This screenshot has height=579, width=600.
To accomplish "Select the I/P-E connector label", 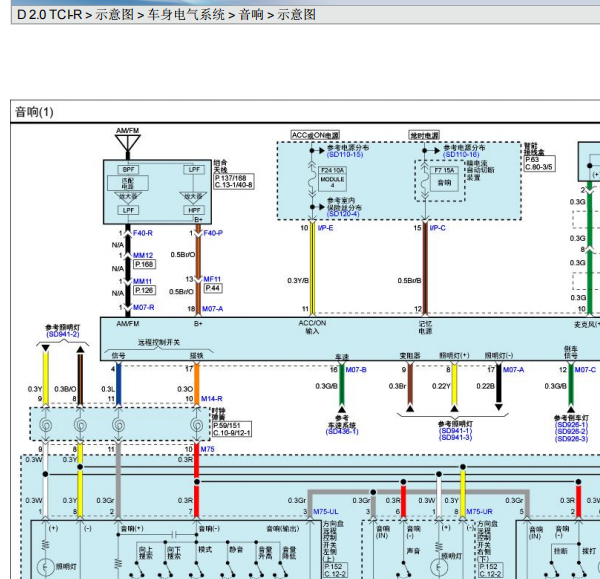I will click(x=325, y=228).
